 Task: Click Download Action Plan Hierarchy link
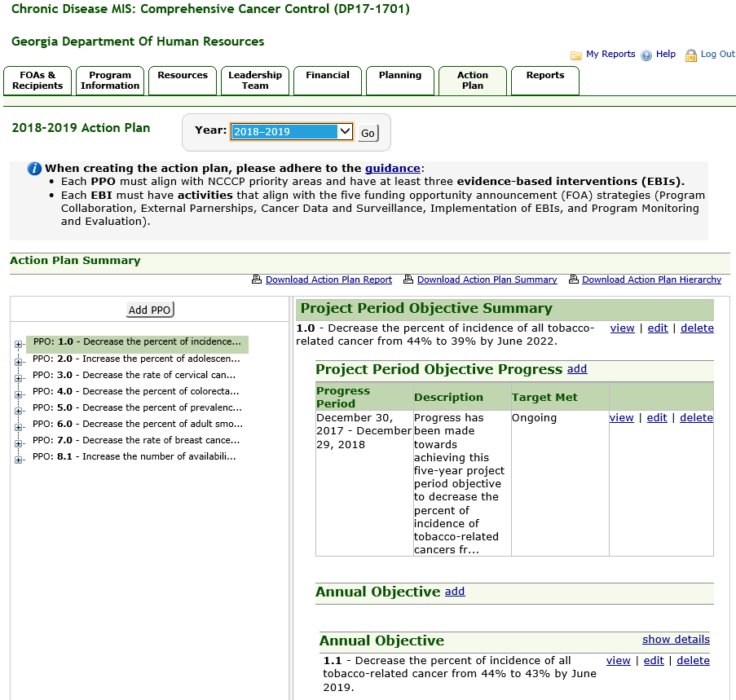point(651,280)
